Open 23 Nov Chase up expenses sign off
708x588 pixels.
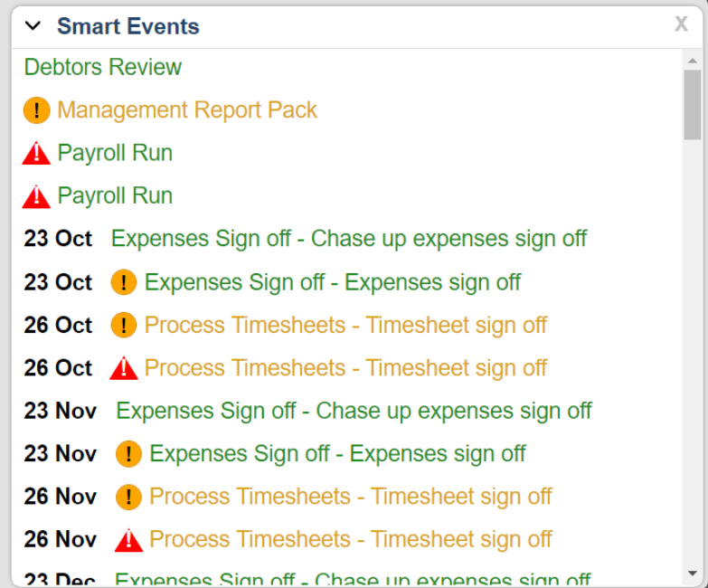(x=354, y=411)
